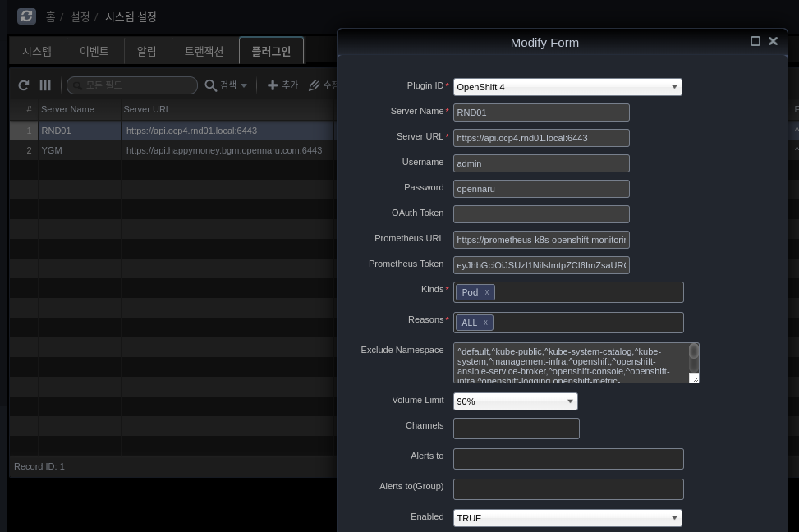Remove the Pod tag from Kinds
Viewport: 799px width, 532px height.
[x=487, y=292]
